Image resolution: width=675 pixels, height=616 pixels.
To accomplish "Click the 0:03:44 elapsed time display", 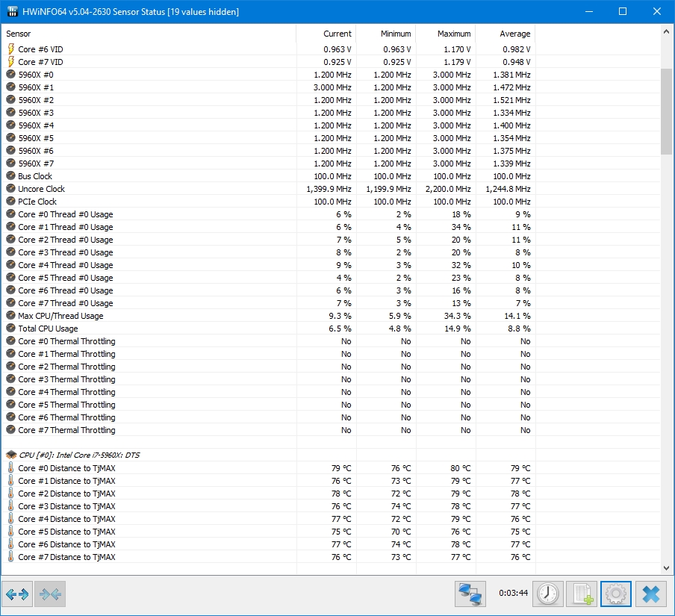I will pos(513,593).
